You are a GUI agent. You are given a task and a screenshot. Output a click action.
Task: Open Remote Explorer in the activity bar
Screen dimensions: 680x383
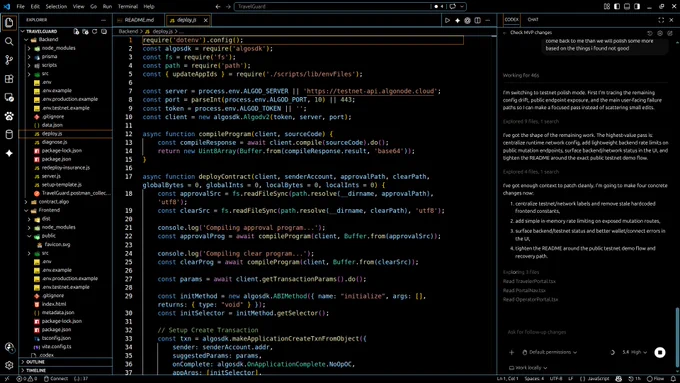point(9,98)
